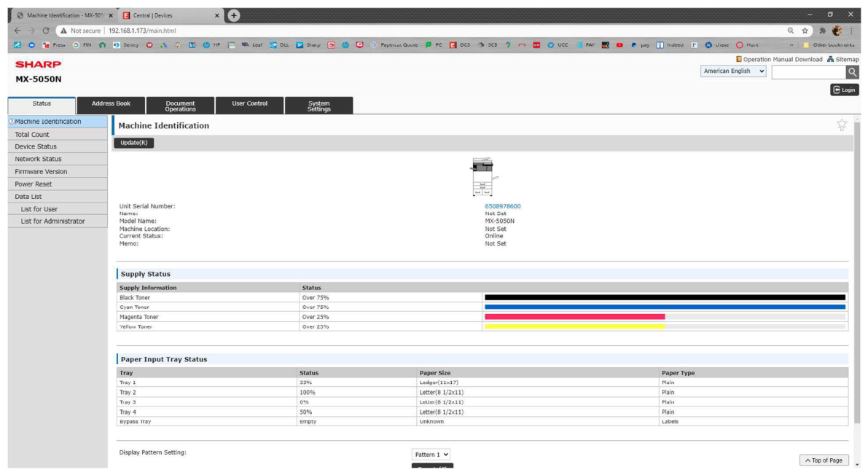Click the search magnifier button beside the search field

tap(853, 72)
